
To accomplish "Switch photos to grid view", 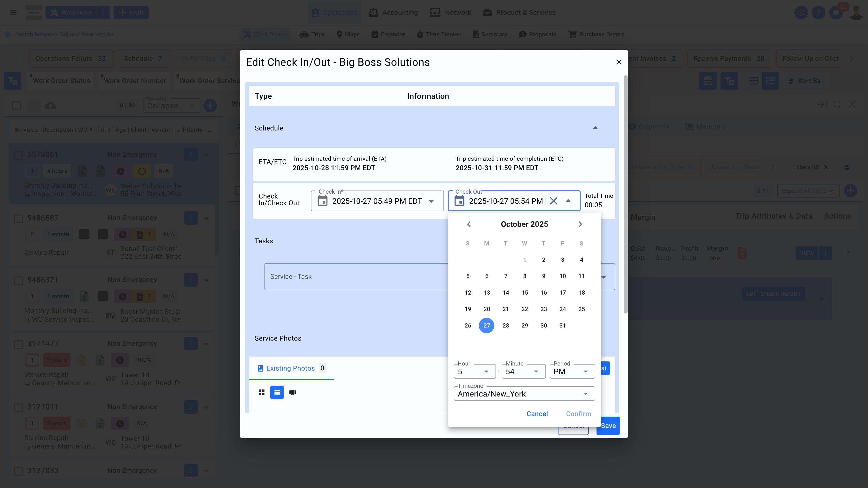I will coord(262,392).
